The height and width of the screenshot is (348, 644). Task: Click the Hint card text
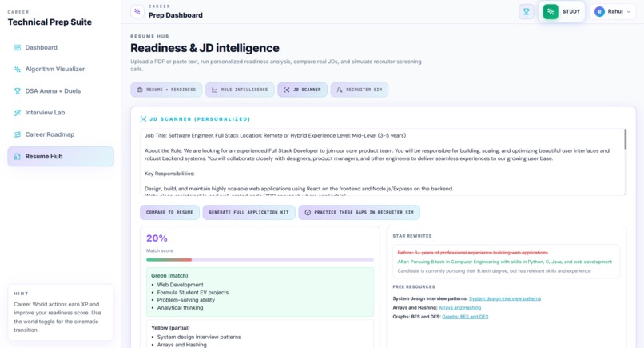coord(58,317)
